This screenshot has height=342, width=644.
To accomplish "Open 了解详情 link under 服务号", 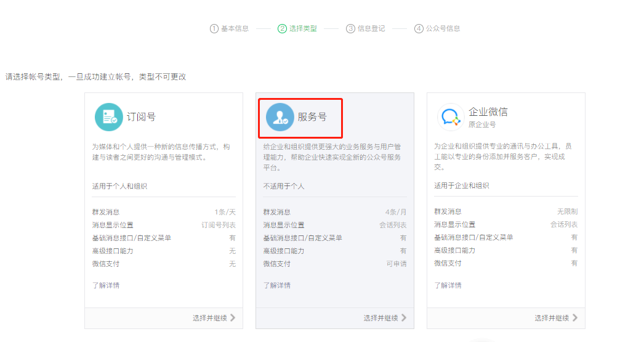I will point(276,285).
